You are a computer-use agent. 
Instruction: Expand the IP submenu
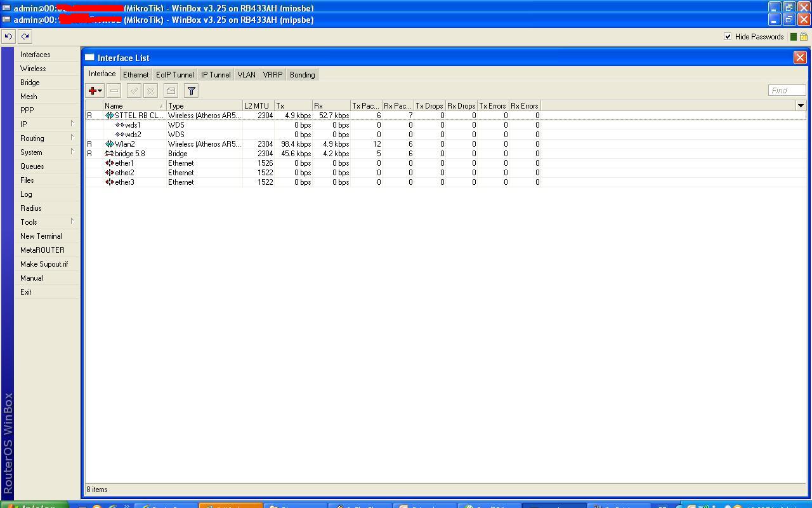(x=46, y=124)
